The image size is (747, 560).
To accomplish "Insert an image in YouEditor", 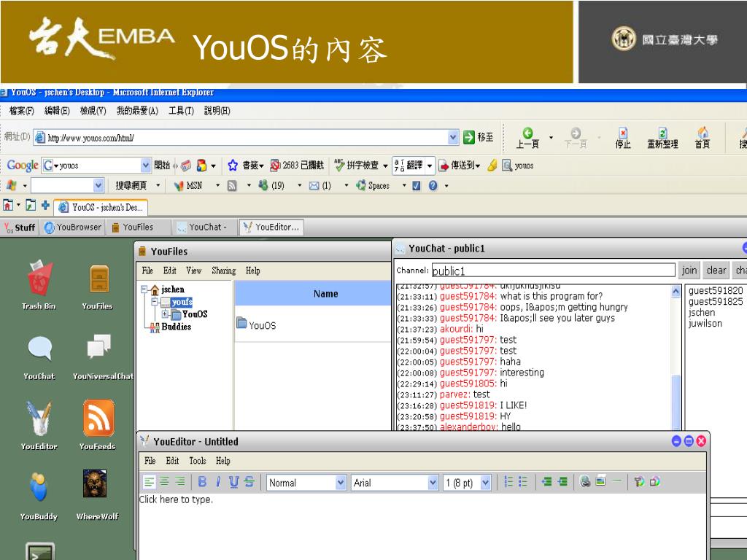I will click(x=601, y=481).
